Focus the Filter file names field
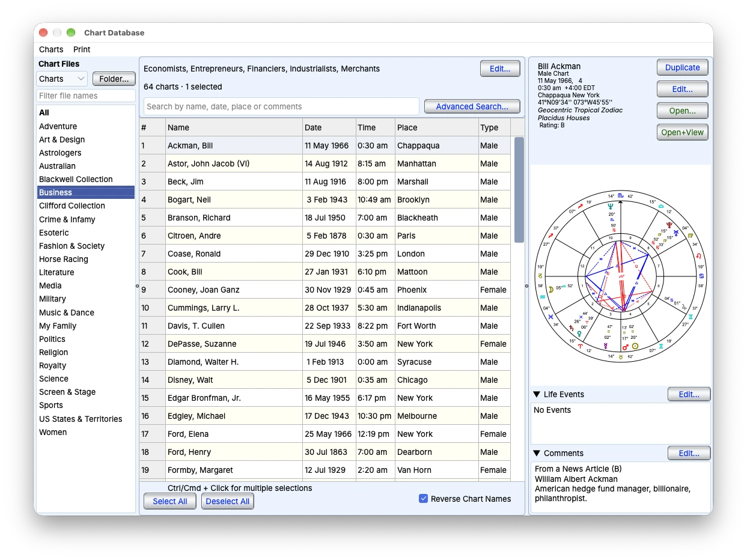 (x=86, y=96)
